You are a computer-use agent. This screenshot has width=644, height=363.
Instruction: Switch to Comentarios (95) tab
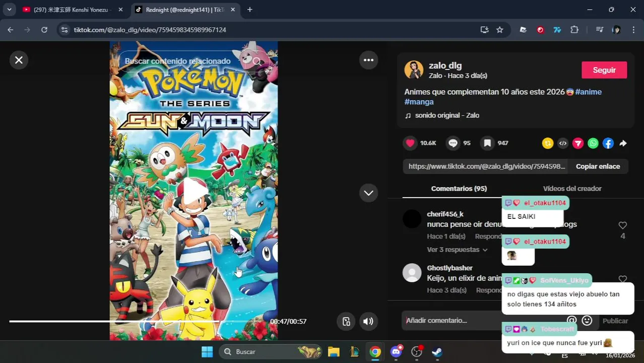pyautogui.click(x=459, y=189)
